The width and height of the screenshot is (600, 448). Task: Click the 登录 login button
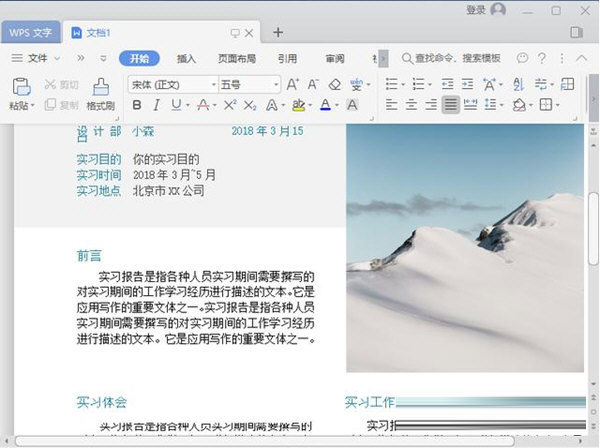pos(476,10)
